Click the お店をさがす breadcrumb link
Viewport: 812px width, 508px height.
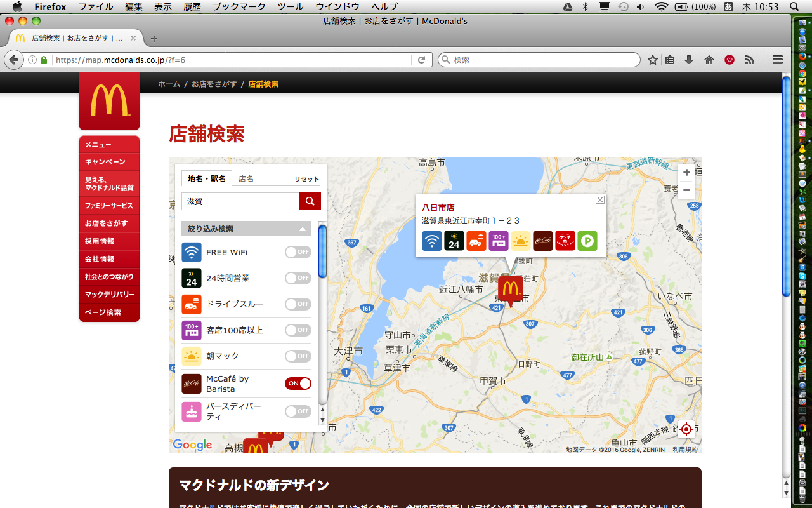coord(214,84)
